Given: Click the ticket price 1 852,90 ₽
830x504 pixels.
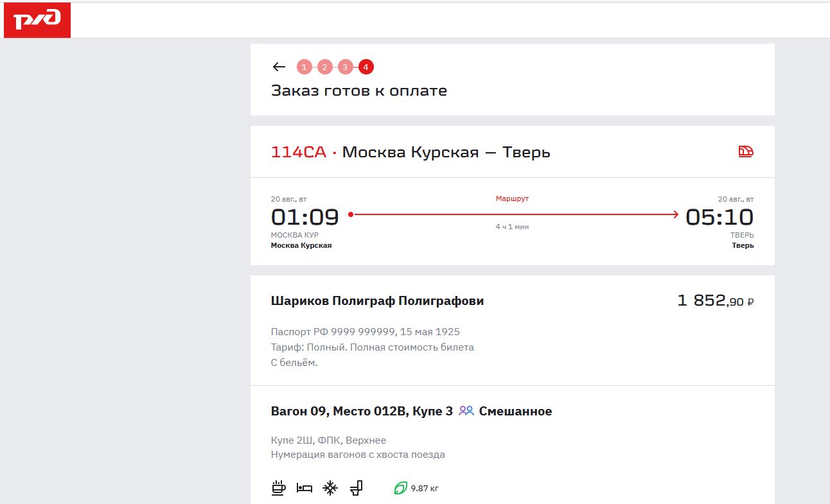Looking at the screenshot, I should pos(715,300).
